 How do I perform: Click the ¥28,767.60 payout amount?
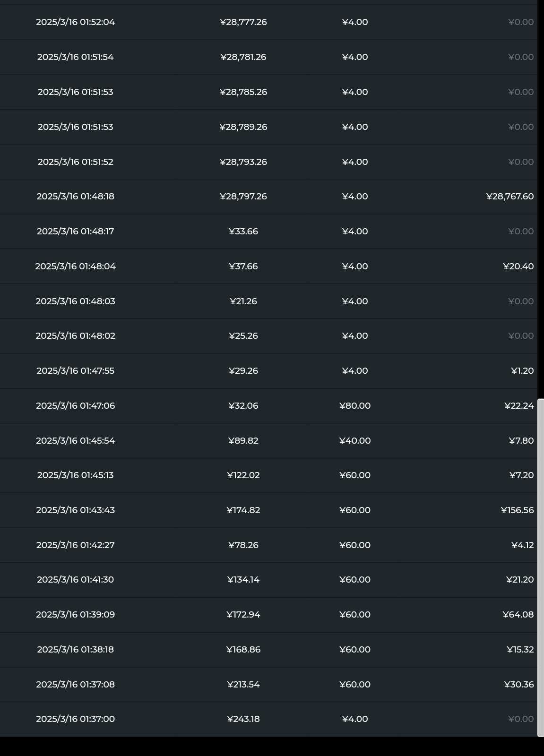[509, 197]
